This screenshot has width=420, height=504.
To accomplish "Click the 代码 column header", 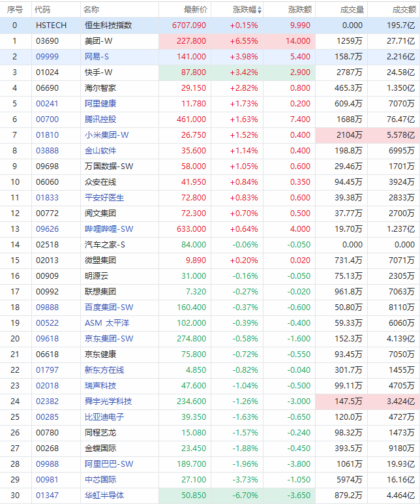I will pos(42,10).
